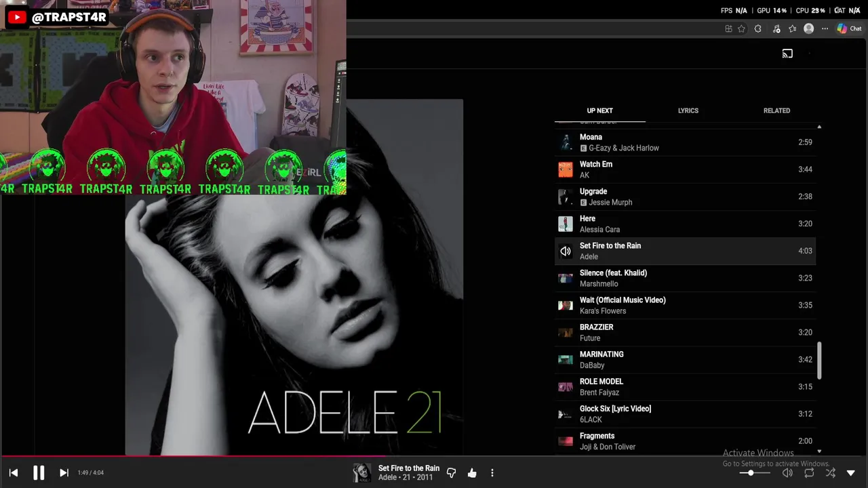Open the browser profile avatar
Image resolution: width=868 pixels, height=488 pixels.
(808, 28)
